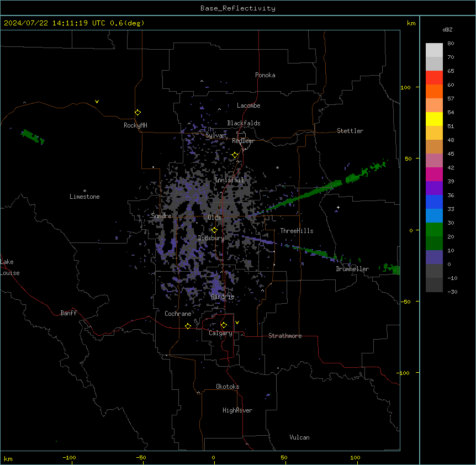This screenshot has width=476, height=465.
Task: Click the Ponoka city label
Action: (x=265, y=75)
